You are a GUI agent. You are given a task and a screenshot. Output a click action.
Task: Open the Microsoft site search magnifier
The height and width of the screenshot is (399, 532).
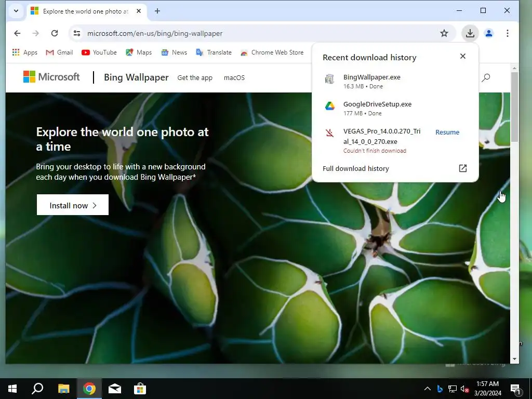pyautogui.click(x=486, y=78)
